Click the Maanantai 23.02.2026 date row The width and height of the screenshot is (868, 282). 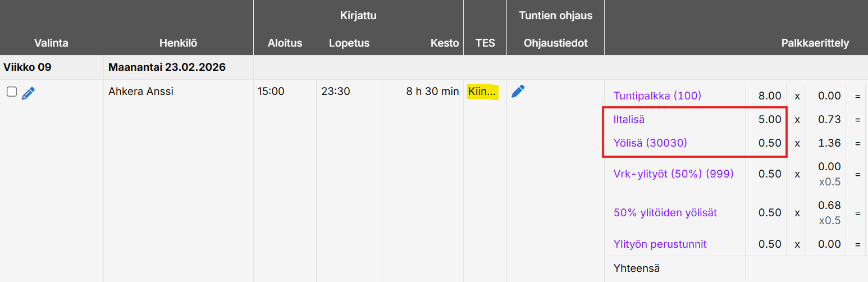coord(167,67)
